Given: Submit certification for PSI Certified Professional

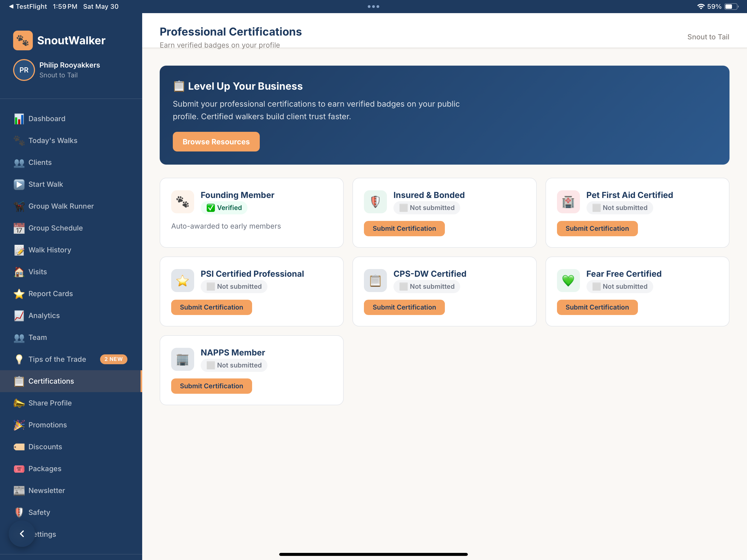Looking at the screenshot, I should [211, 307].
